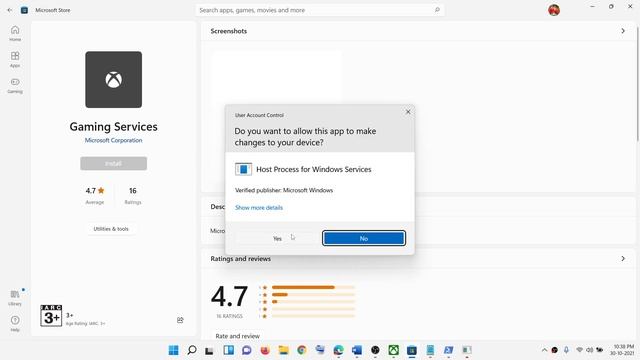Open Word on the taskbar

click(357, 350)
